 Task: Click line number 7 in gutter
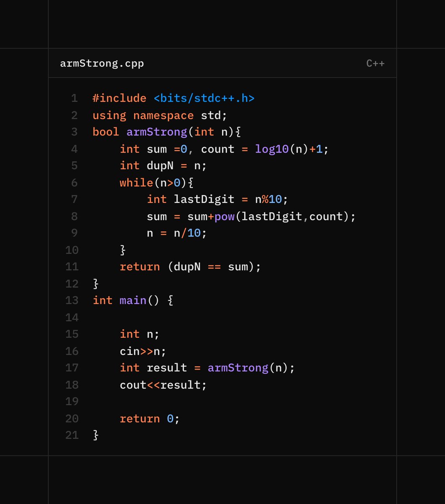point(74,199)
